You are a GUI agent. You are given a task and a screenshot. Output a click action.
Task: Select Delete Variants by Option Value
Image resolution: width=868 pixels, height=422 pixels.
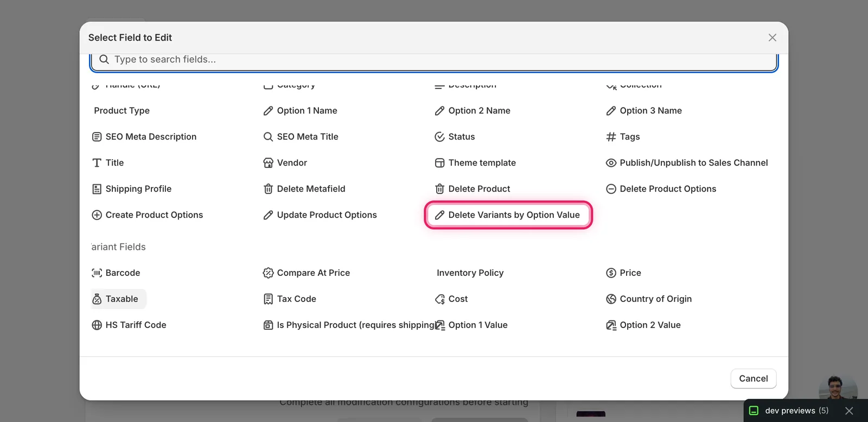point(508,215)
